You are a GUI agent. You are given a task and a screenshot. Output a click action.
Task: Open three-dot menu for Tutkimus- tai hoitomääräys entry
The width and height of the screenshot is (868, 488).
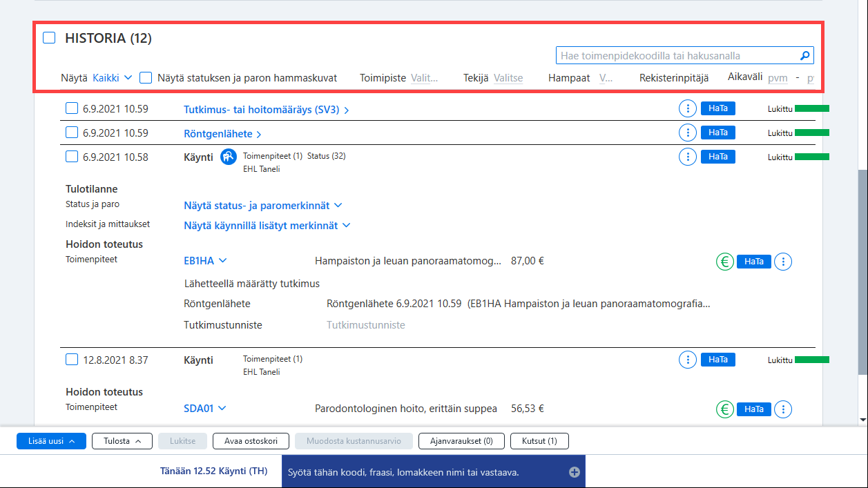click(x=687, y=108)
